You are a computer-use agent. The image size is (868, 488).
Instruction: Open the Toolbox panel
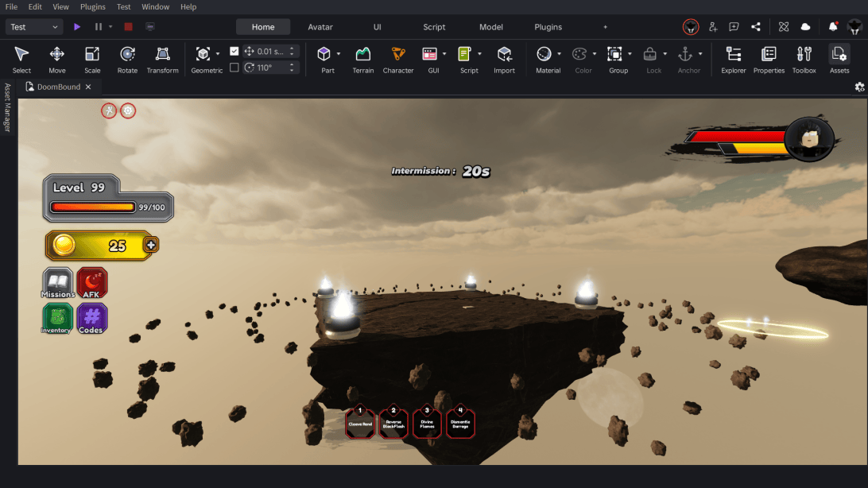pos(804,59)
